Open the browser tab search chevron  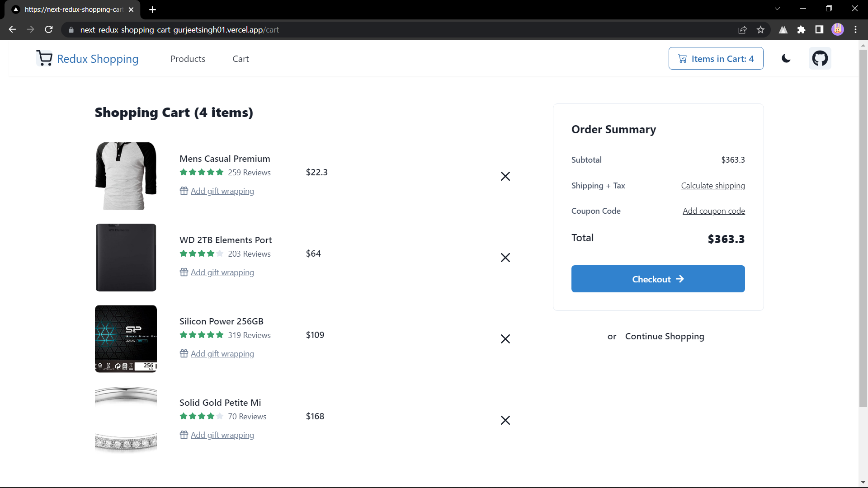tap(778, 8)
